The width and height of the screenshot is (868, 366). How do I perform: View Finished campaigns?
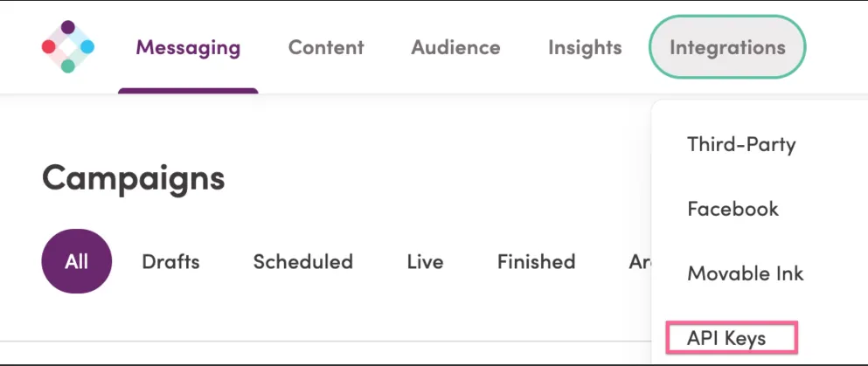point(537,261)
